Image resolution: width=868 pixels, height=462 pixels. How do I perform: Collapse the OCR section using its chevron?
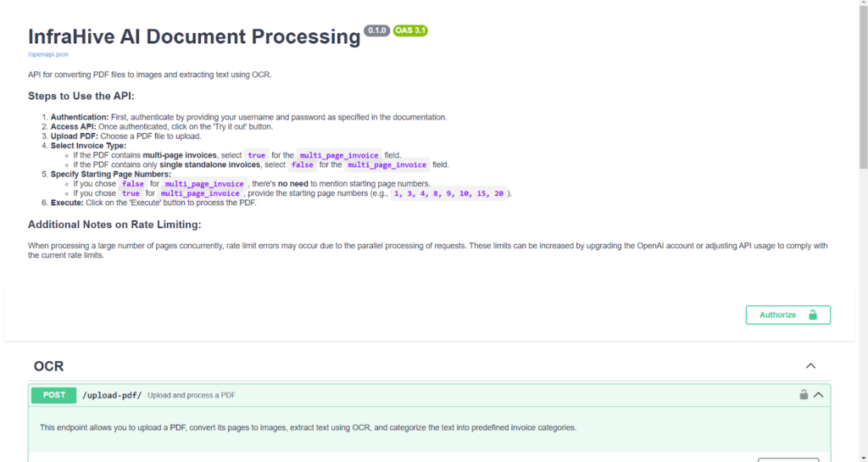(x=810, y=366)
